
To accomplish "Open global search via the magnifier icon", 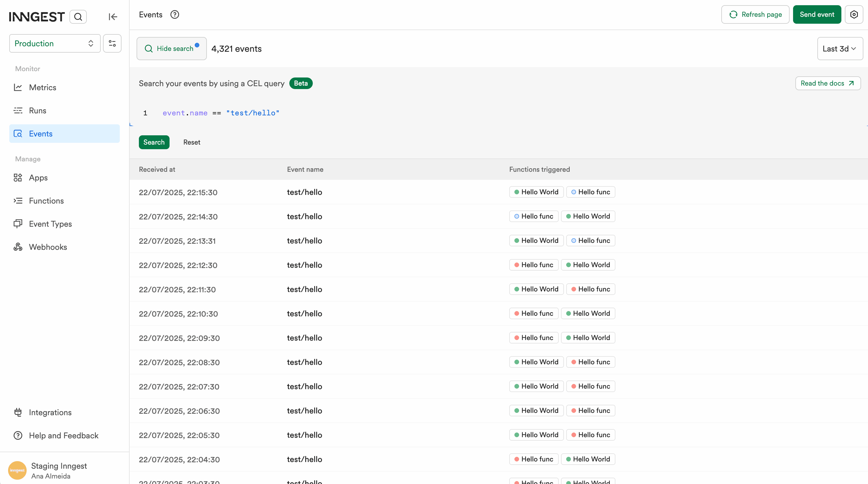I will tap(78, 16).
